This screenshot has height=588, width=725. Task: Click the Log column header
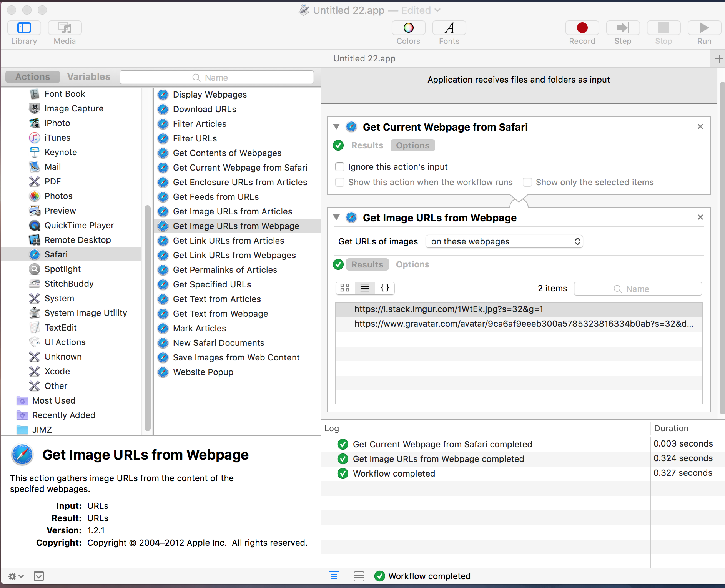coord(486,429)
